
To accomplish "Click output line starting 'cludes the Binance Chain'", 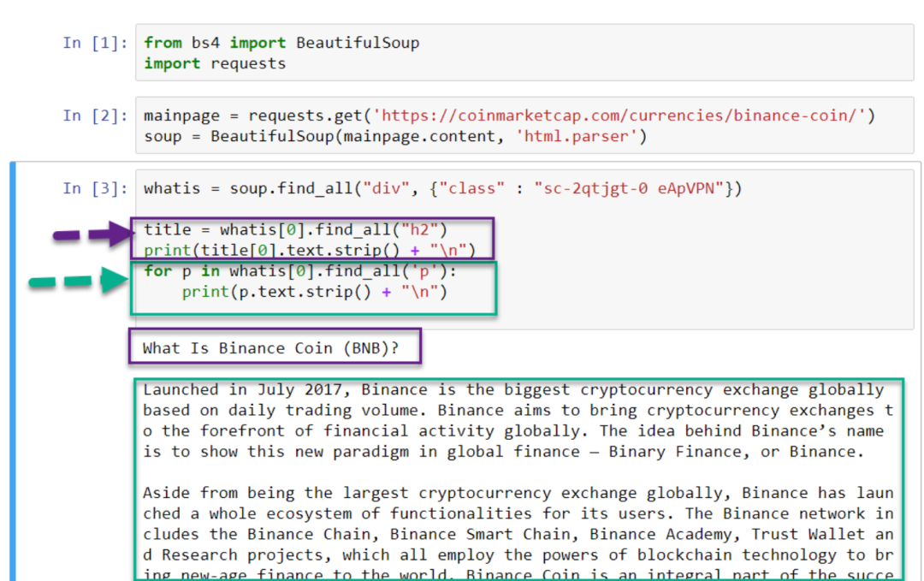I will 518,534.
